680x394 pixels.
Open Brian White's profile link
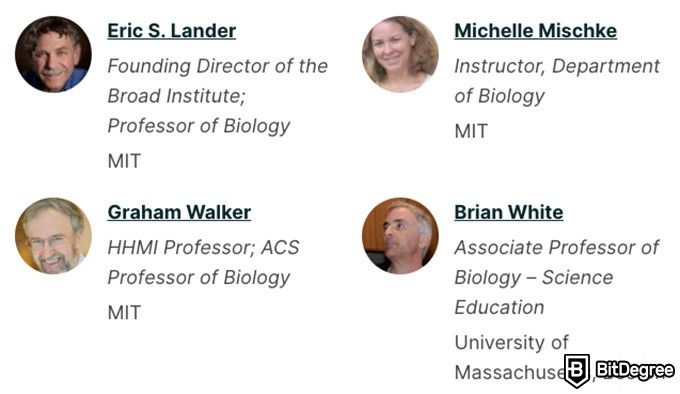coord(509,212)
